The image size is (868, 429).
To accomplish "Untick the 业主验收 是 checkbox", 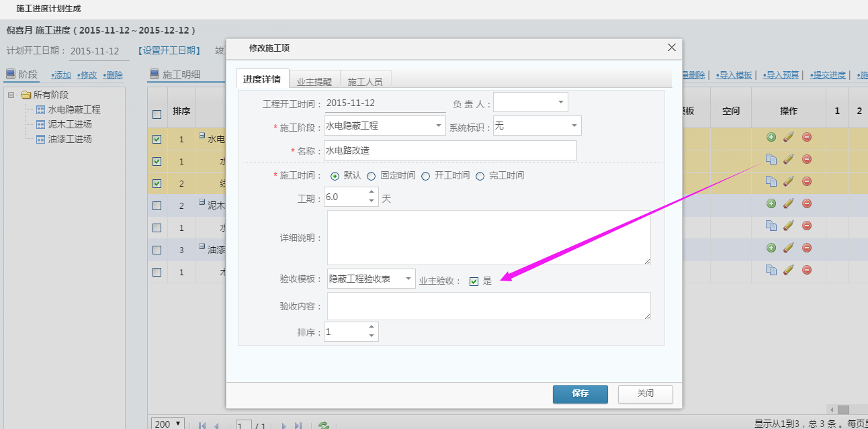I will click(x=474, y=281).
